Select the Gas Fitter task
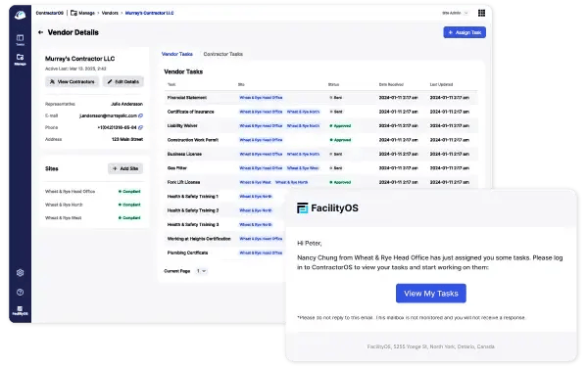The width and height of the screenshot is (588, 368). pyautogui.click(x=321, y=168)
